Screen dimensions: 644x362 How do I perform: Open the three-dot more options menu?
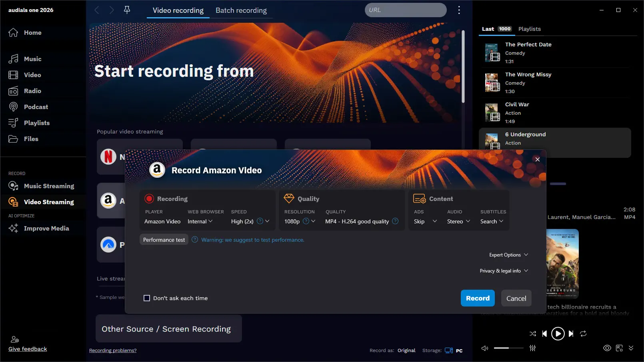click(x=459, y=10)
